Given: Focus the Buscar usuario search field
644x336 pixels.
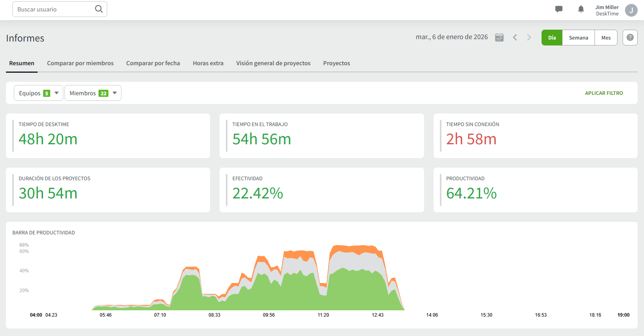Looking at the screenshot, I should click(x=53, y=9).
